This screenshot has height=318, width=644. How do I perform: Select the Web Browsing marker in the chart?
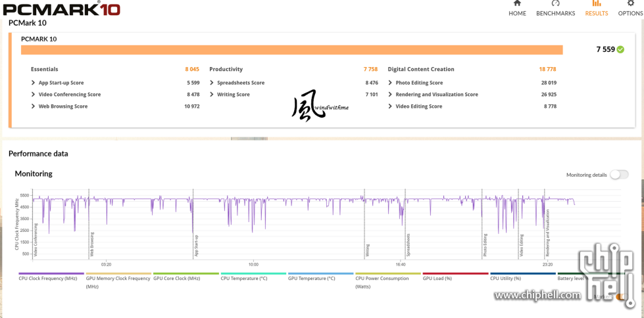coord(92,245)
